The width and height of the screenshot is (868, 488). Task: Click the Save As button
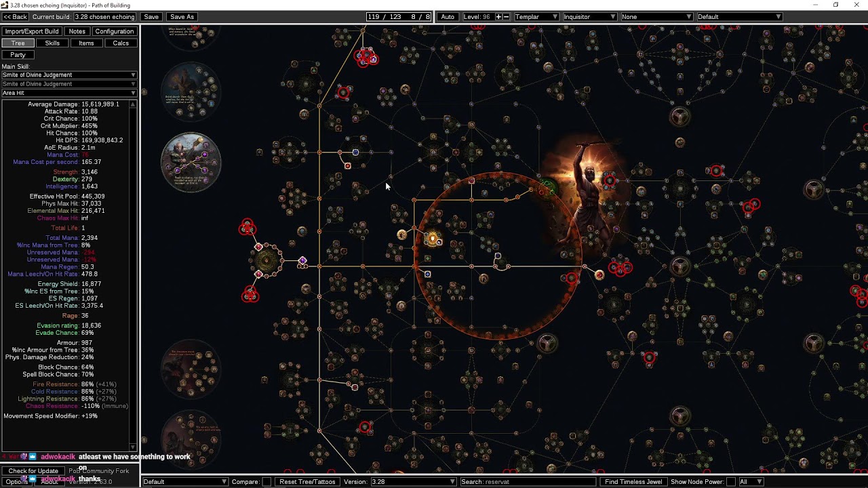tap(182, 16)
